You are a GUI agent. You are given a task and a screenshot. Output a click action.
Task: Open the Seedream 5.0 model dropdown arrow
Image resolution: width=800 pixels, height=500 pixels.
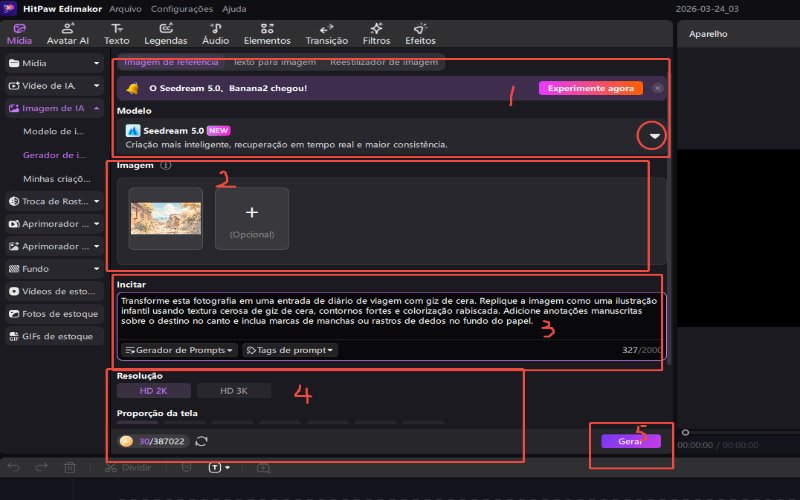[x=655, y=136]
